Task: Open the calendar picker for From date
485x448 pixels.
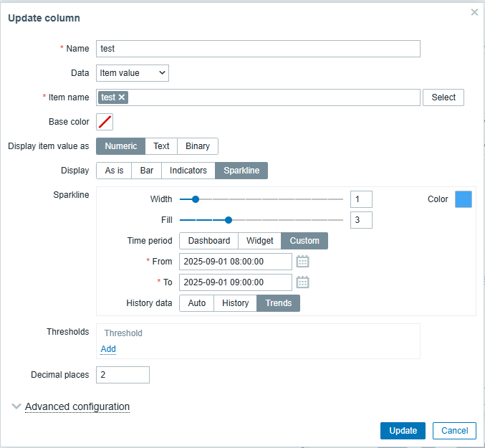Action: [x=302, y=262]
